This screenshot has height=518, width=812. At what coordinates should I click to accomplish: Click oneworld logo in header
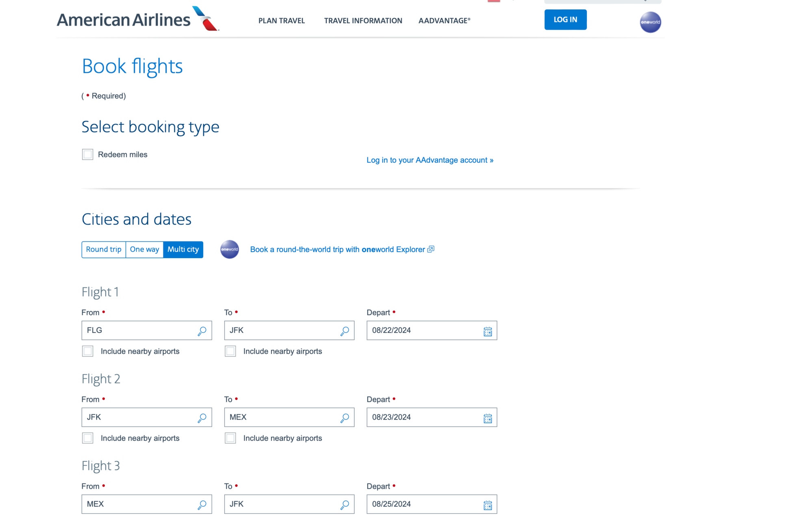(x=650, y=22)
